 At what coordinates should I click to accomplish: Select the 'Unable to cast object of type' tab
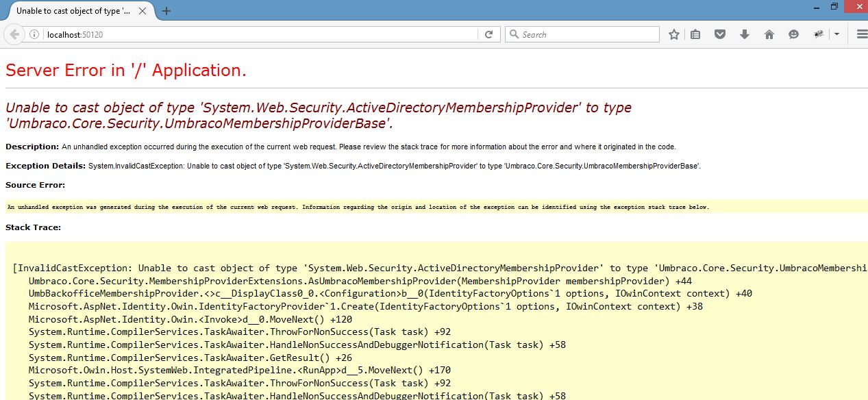(x=78, y=11)
